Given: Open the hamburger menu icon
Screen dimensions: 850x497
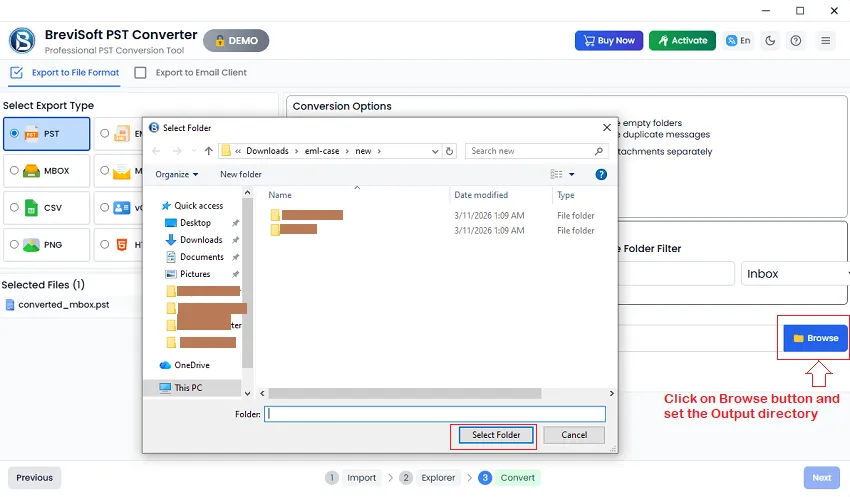Looking at the screenshot, I should (826, 41).
